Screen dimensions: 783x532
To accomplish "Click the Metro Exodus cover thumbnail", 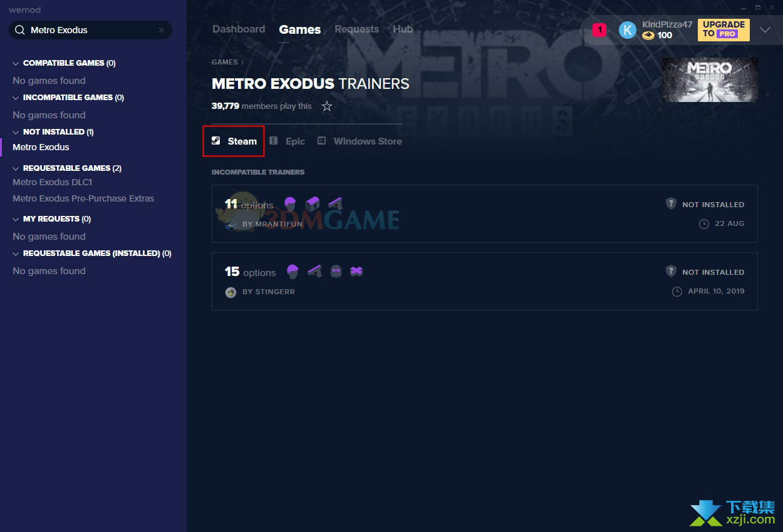I will [x=710, y=80].
